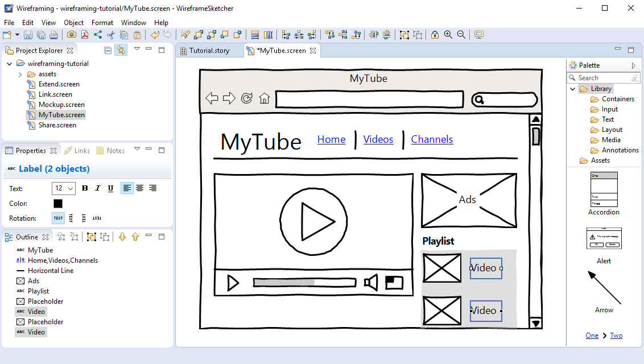This screenshot has width=644, height=364.
Task: Set text alignment to center
Action: (139, 188)
